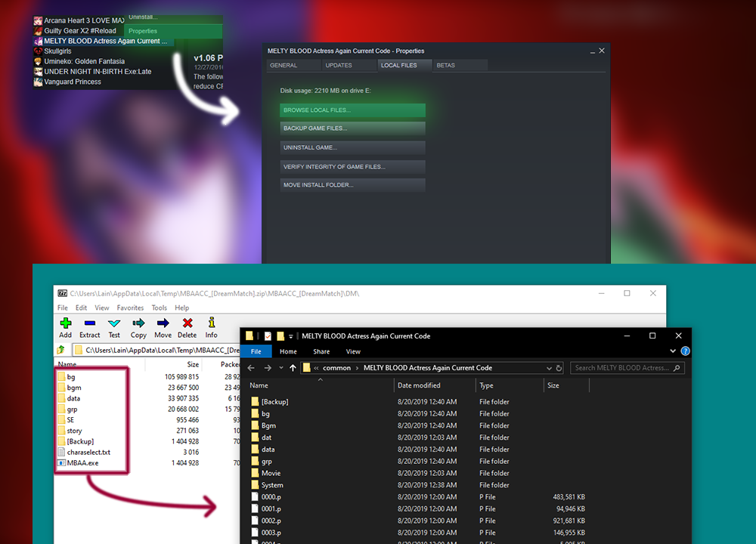Image resolution: width=756 pixels, height=544 pixels.
Task: Click the Guilty Gear X2 #Reload game icon
Action: (38, 31)
